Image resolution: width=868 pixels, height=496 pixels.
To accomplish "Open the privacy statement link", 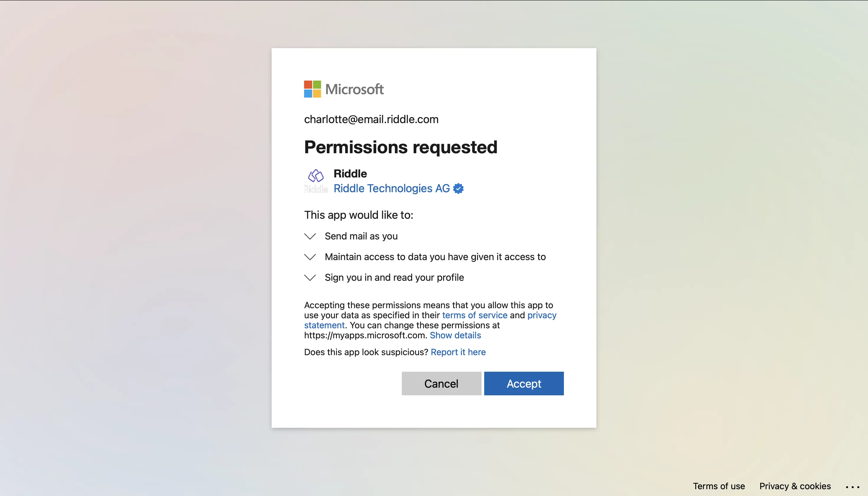I will coord(542,315).
